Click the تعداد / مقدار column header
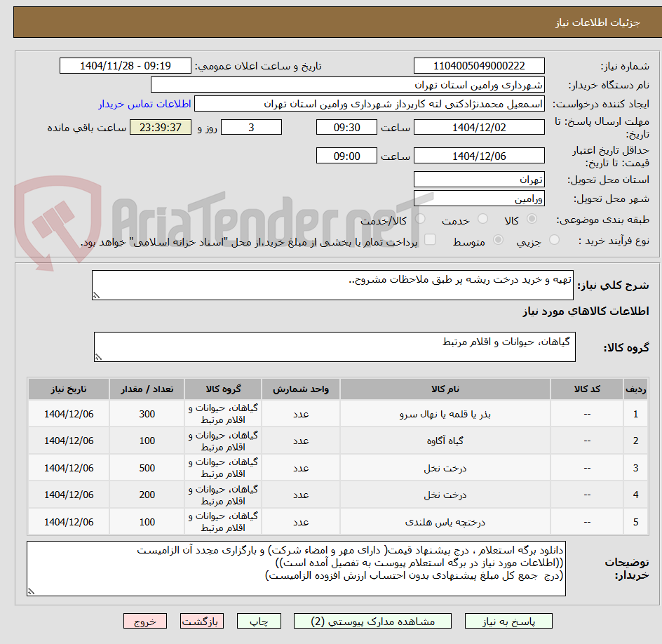 point(147,389)
